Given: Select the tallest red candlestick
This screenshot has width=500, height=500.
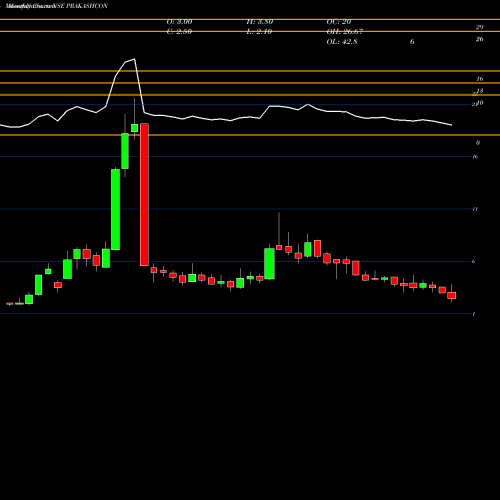Looking at the screenshot, I should [144, 194].
